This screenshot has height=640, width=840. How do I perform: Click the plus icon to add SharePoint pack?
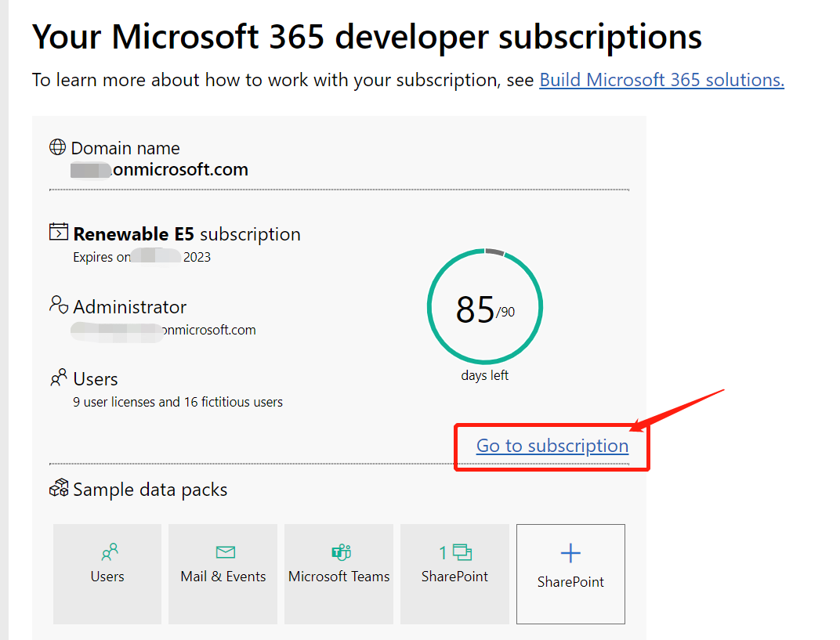pyautogui.click(x=570, y=552)
